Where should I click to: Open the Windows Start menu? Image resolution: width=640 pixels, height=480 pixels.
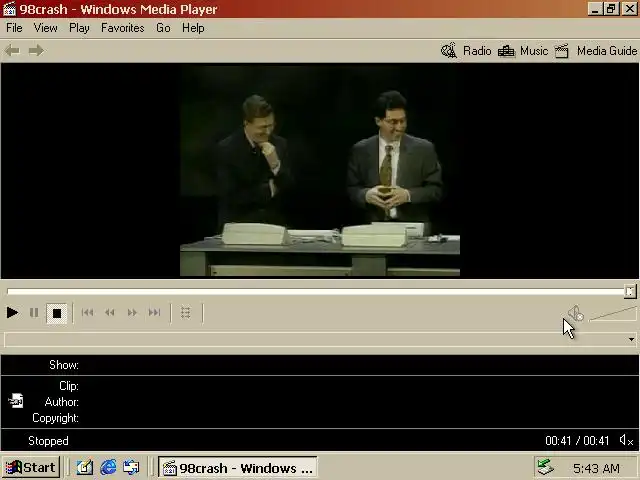click(x=31, y=467)
